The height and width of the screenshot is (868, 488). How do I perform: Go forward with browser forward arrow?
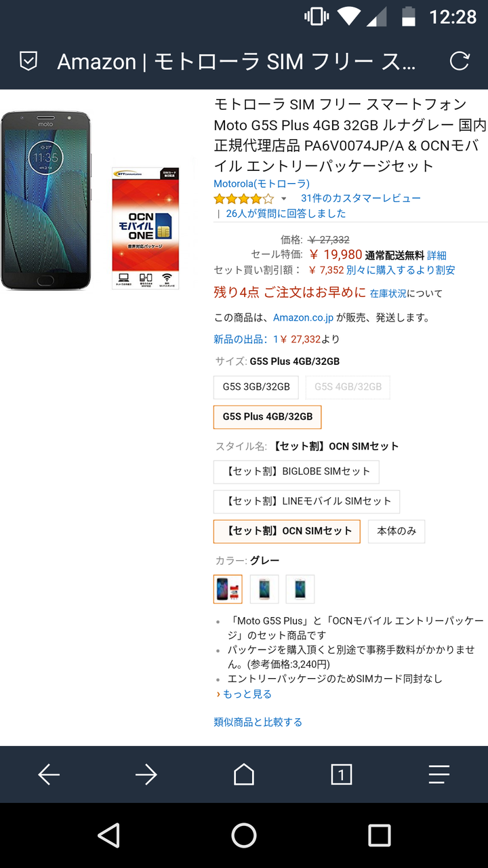[x=146, y=774]
